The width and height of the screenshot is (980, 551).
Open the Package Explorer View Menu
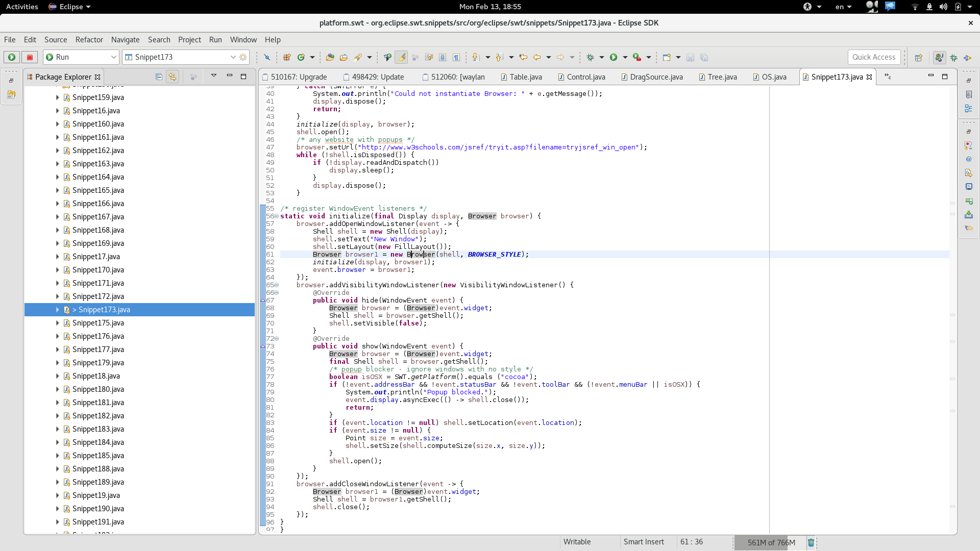click(x=214, y=76)
